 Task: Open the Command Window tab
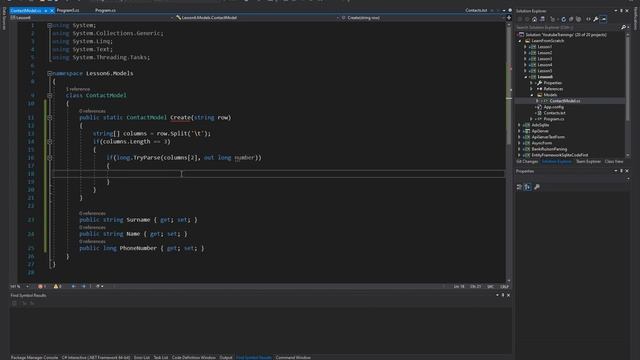[293, 358]
